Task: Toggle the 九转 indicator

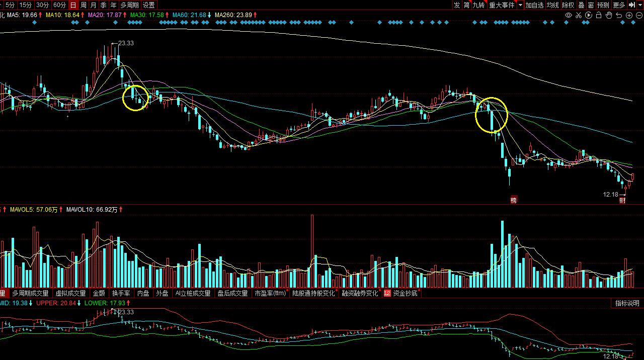Action: 479,5
